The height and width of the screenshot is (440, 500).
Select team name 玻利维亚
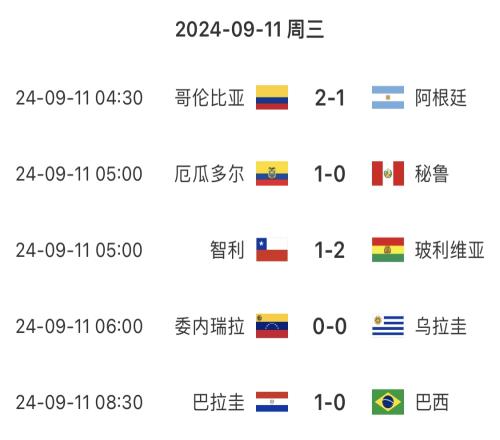(449, 250)
